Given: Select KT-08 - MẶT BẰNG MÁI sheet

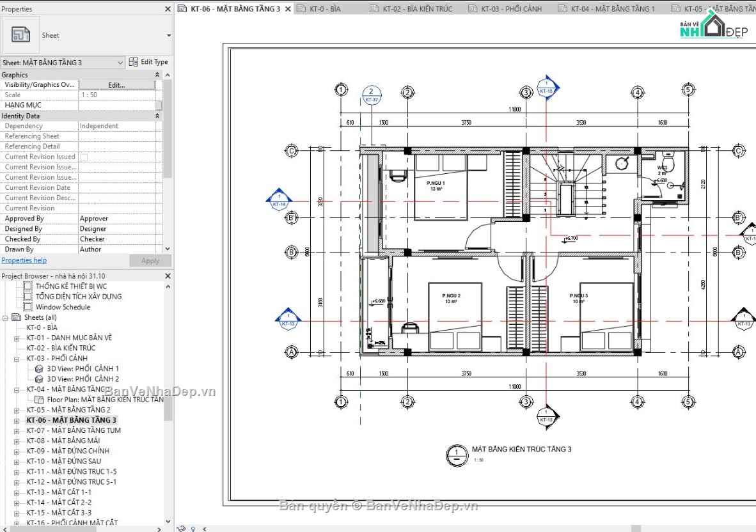Looking at the screenshot, I should click(63, 441).
